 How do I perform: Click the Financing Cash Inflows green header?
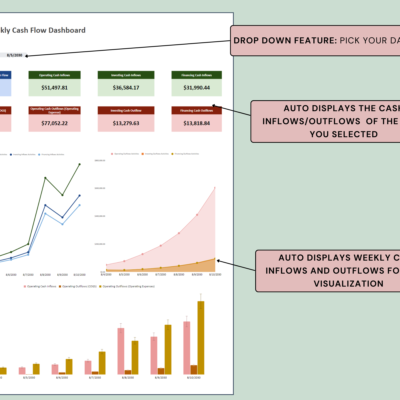click(x=197, y=75)
